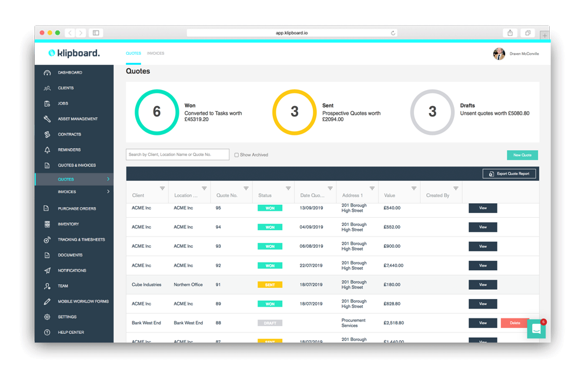
Task: Click the Clients people icon
Action: point(47,88)
